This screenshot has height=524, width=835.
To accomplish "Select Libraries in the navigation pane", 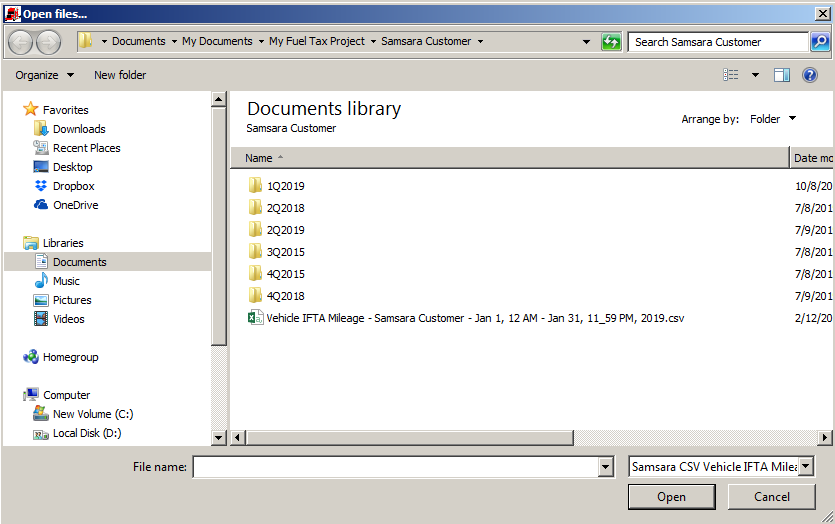I will (63, 243).
